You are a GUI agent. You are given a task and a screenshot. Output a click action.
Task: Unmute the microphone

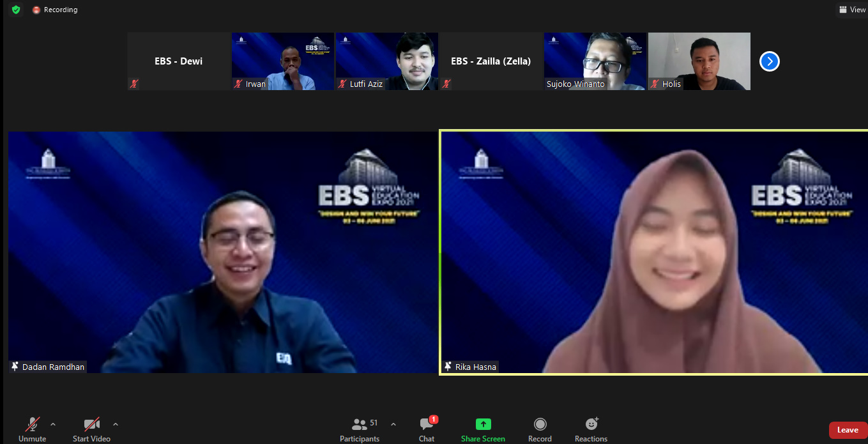tap(32, 424)
